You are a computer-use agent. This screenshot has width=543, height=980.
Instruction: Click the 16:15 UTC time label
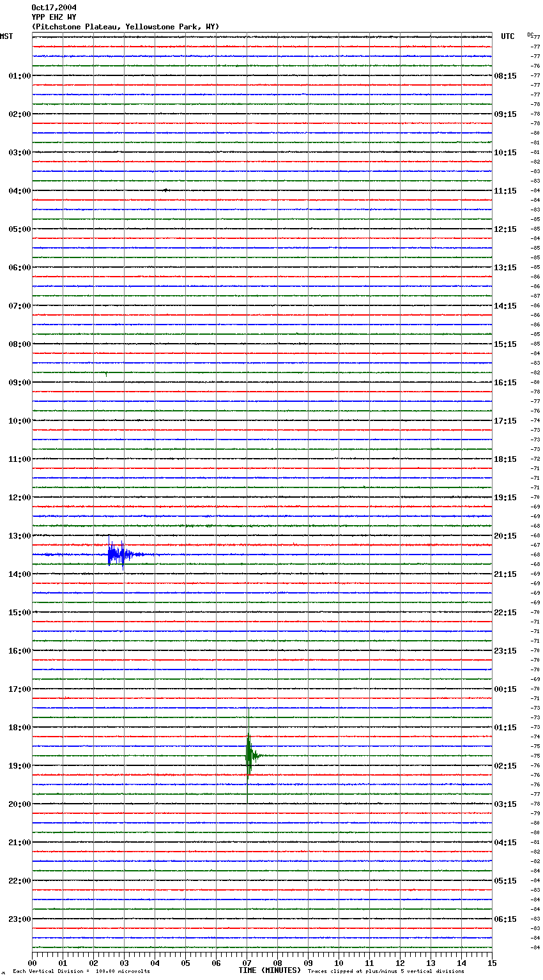point(505,383)
